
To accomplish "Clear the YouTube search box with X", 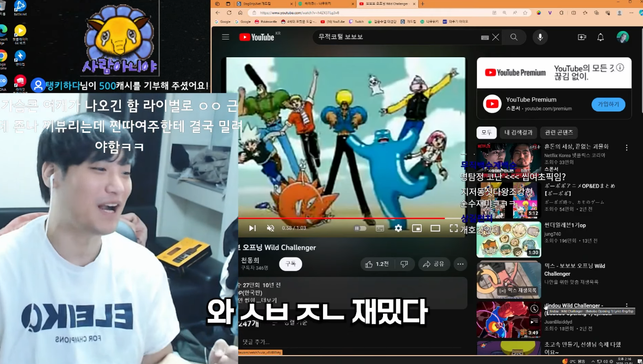I will click(495, 37).
